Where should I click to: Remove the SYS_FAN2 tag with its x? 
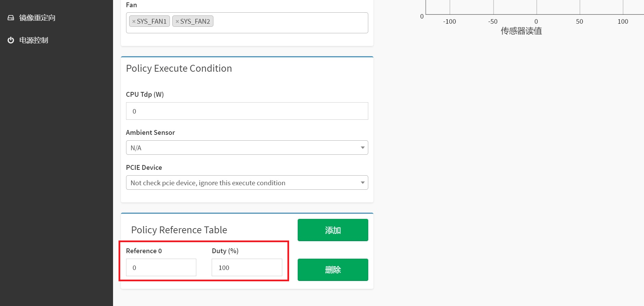point(177,22)
